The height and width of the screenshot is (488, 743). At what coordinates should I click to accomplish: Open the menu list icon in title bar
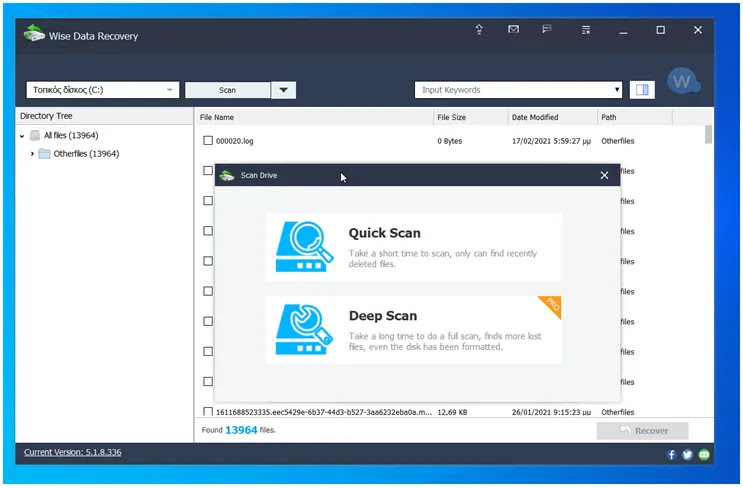point(586,30)
